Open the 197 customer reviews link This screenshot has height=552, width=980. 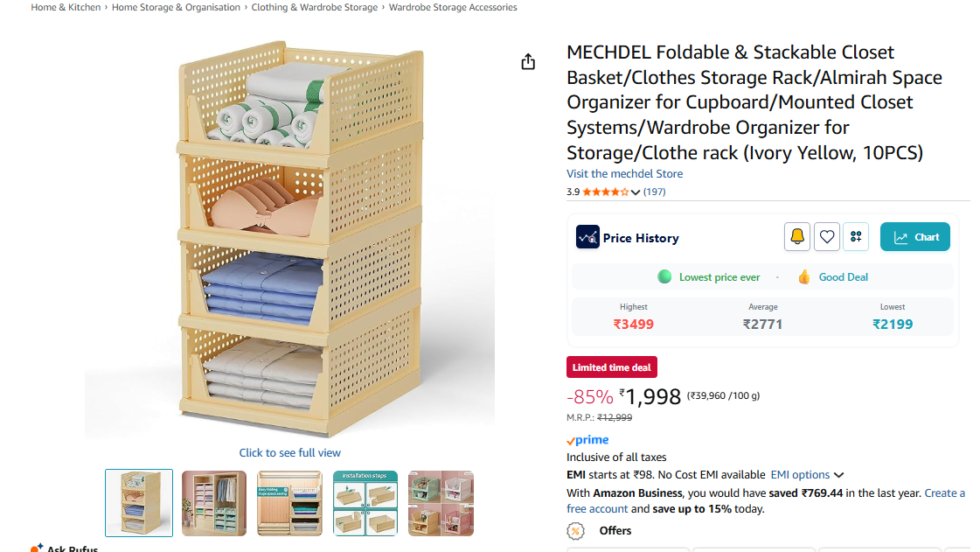[655, 192]
